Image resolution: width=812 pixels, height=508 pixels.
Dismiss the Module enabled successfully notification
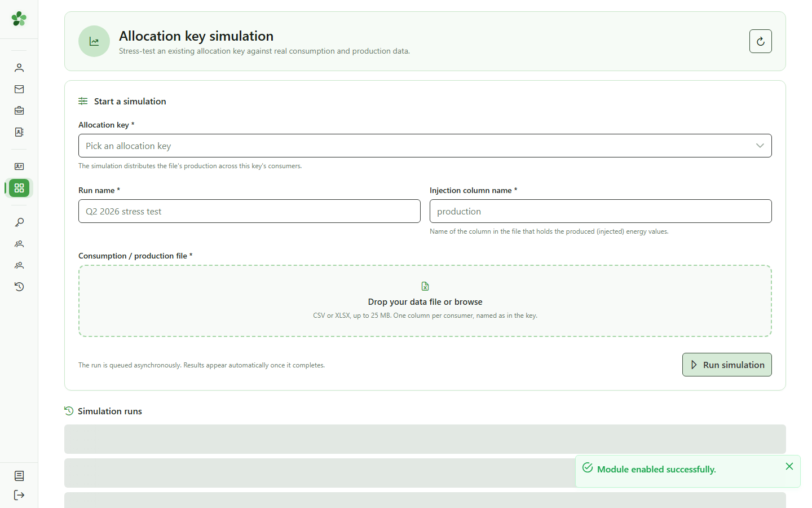click(x=789, y=466)
